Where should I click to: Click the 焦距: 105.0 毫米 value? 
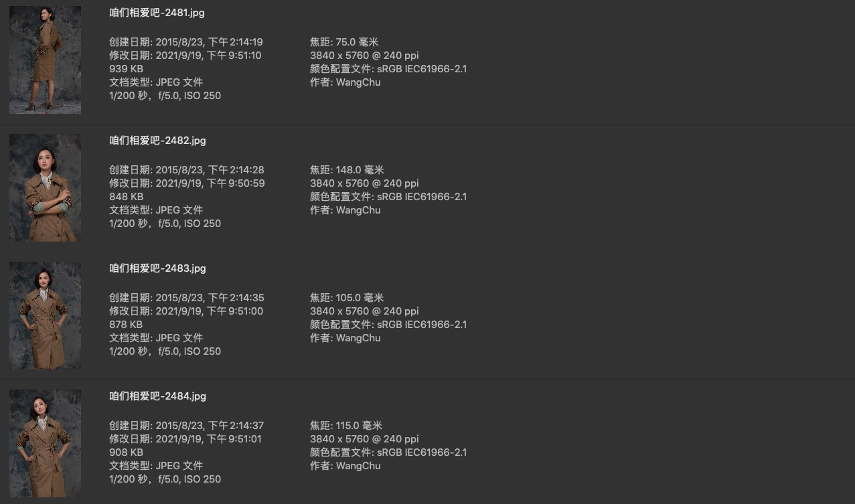[x=346, y=298]
